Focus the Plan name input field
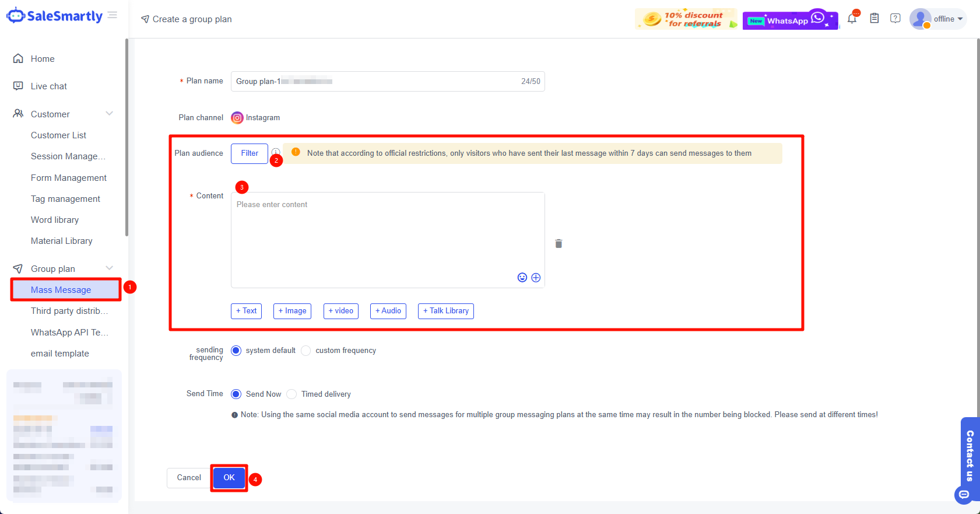980x514 pixels. (388, 82)
